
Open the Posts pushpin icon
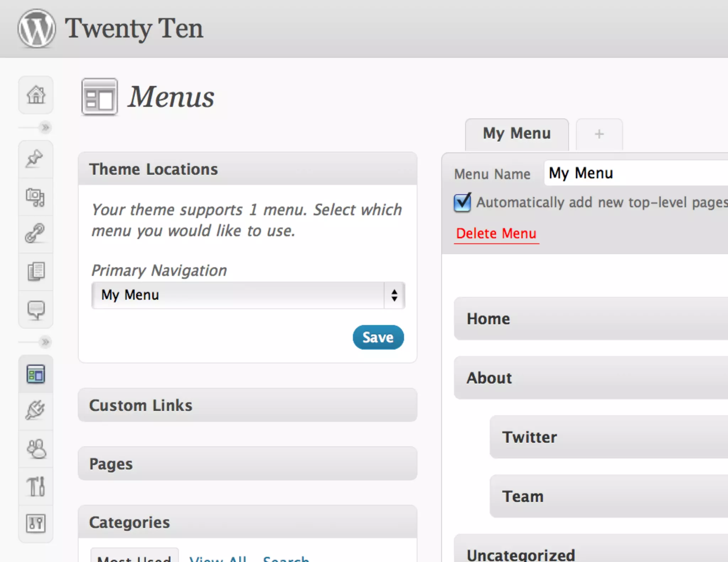(35, 159)
